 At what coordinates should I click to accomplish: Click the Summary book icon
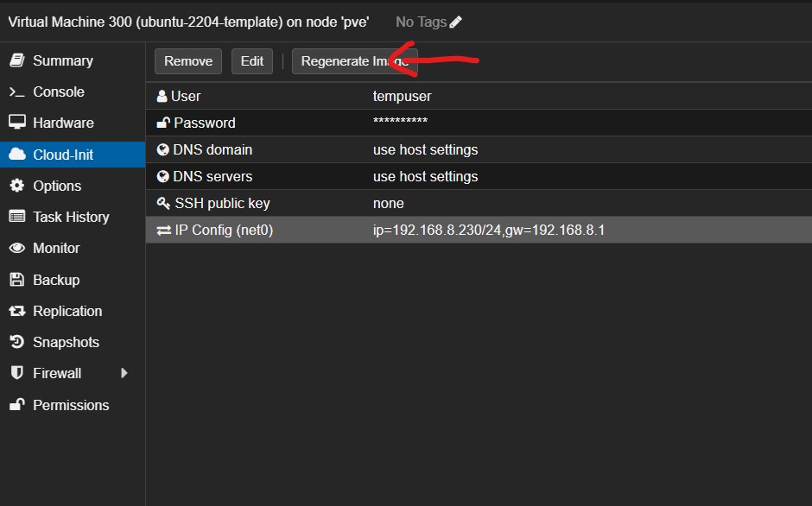(16, 60)
